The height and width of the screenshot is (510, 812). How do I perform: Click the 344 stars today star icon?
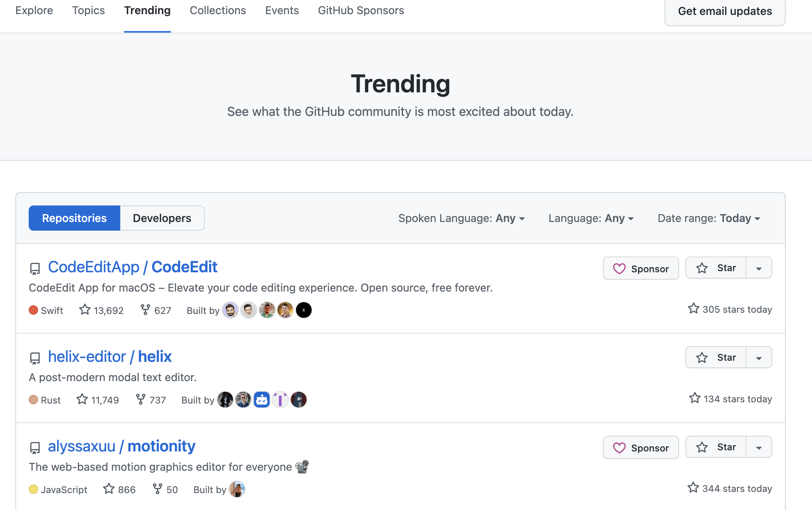click(x=693, y=488)
